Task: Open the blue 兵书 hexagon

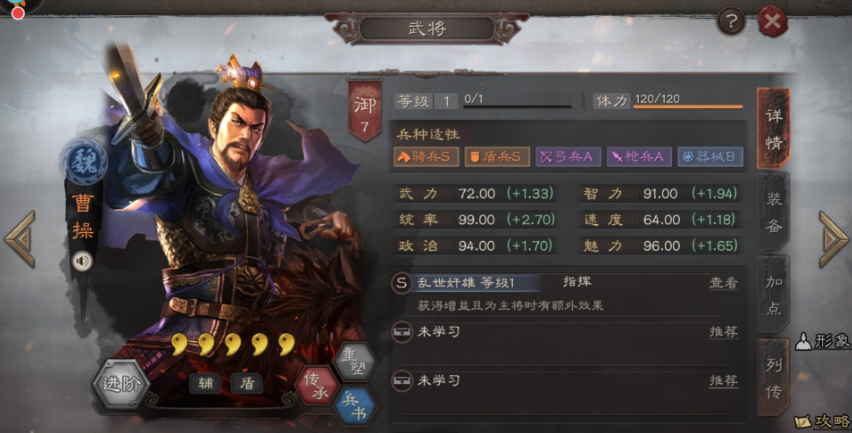Action: tap(354, 407)
